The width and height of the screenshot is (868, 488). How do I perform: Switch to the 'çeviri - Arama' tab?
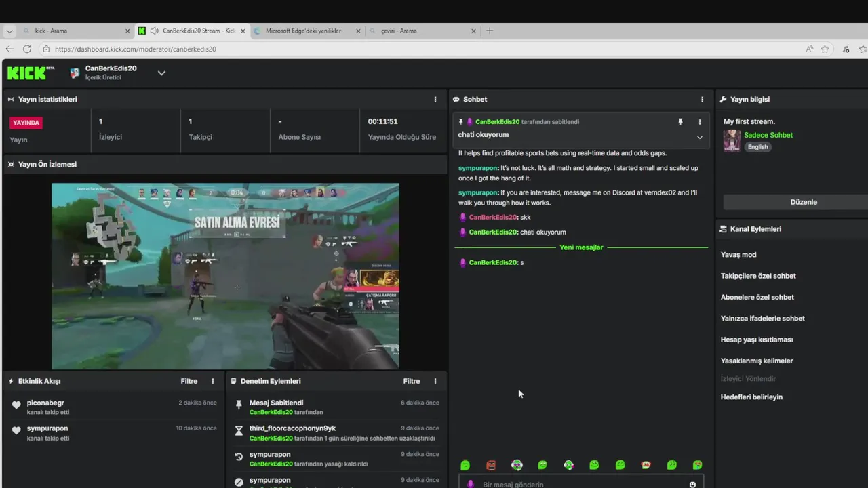click(422, 30)
